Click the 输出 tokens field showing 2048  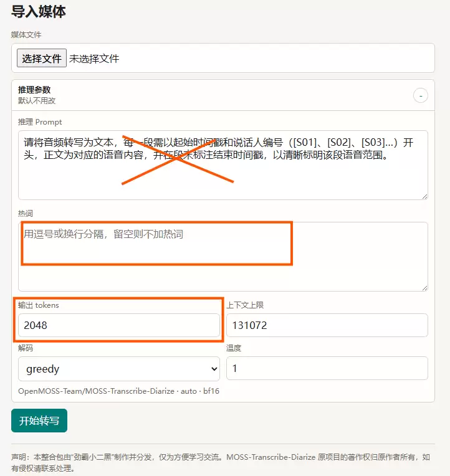pos(118,325)
